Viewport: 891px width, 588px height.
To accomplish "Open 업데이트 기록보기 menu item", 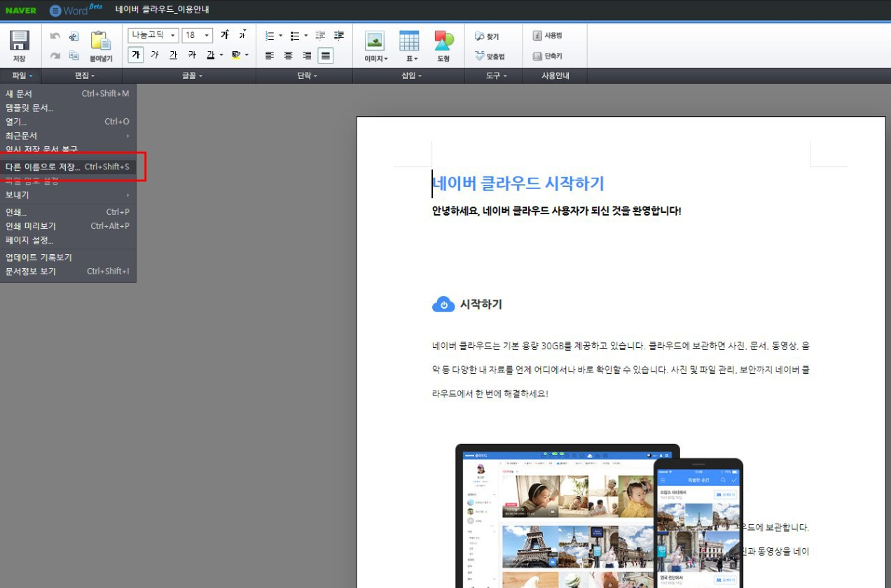I will [x=68, y=257].
